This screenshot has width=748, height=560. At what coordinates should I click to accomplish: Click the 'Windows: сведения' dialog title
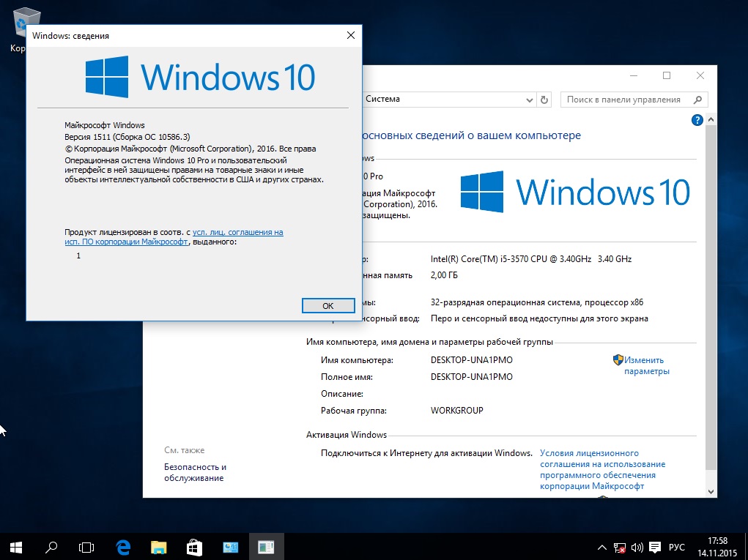tap(70, 36)
